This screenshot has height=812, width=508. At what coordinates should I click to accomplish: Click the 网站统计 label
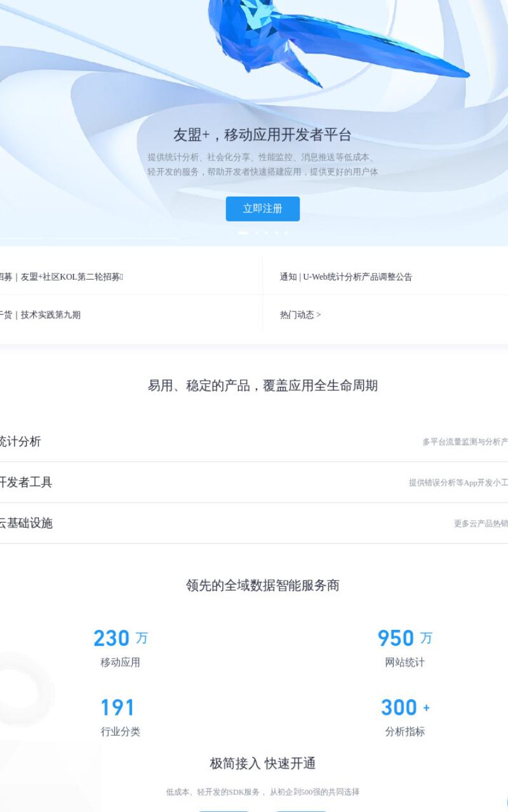(x=405, y=662)
